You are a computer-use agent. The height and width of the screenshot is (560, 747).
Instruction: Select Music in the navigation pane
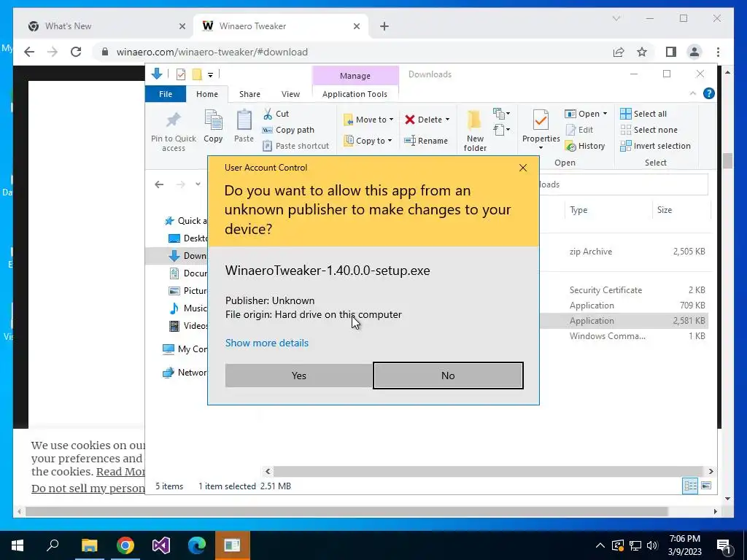tap(188, 308)
